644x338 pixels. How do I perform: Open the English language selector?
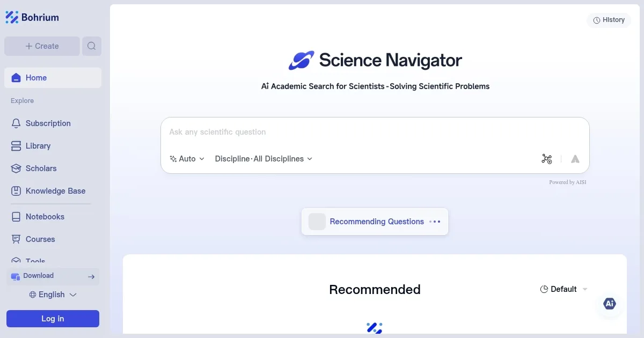tap(53, 295)
